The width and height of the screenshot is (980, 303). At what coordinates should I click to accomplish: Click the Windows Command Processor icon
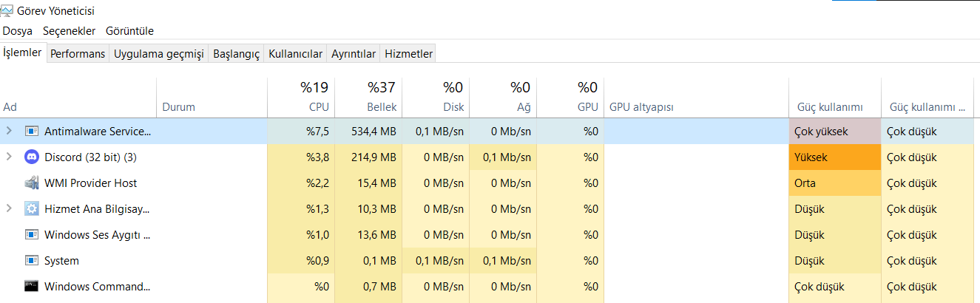tap(32, 287)
